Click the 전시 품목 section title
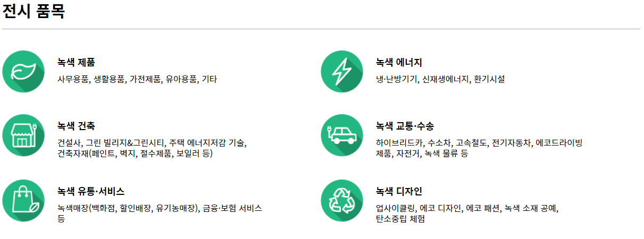 (x=34, y=11)
